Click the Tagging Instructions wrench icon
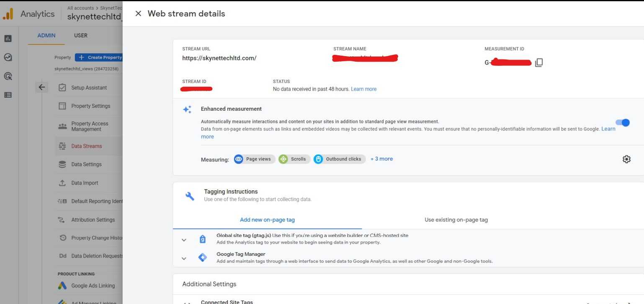Viewport: 644px width, 304px height. [x=190, y=196]
